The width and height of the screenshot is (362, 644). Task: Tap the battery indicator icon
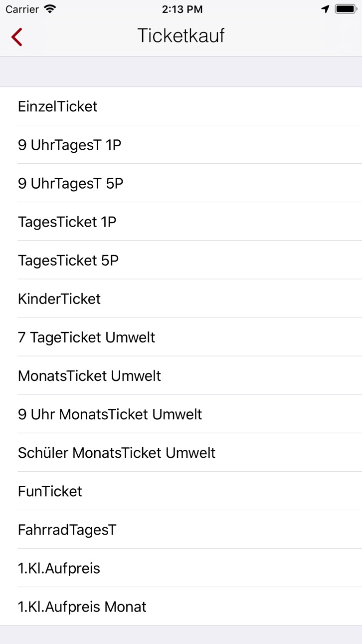point(345,9)
